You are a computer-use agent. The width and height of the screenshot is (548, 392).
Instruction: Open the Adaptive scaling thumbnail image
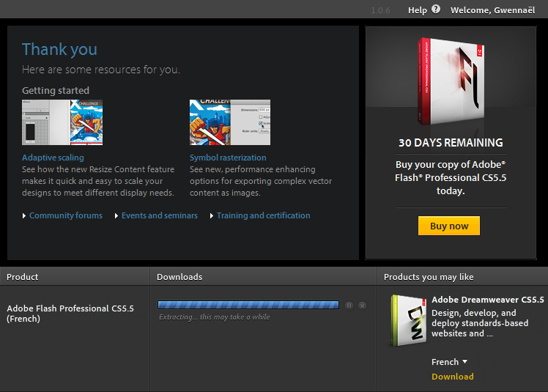[62, 122]
